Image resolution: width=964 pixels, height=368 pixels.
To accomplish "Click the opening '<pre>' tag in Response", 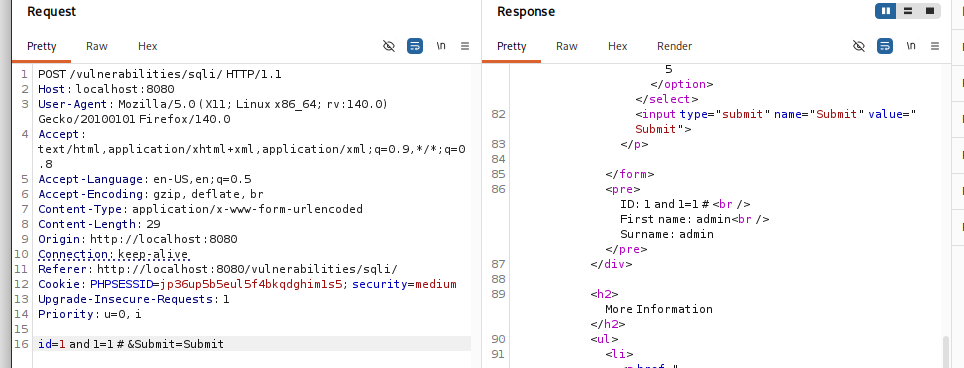I will (623, 189).
